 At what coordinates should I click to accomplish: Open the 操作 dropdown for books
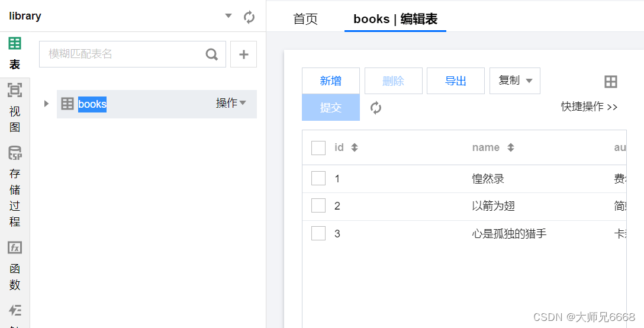coord(231,103)
